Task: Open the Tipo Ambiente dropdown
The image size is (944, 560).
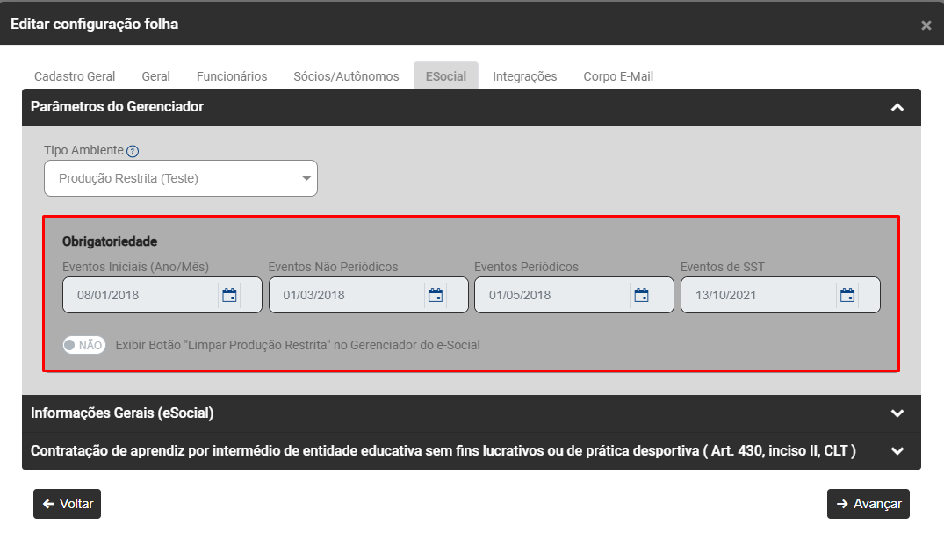Action: pos(181,178)
